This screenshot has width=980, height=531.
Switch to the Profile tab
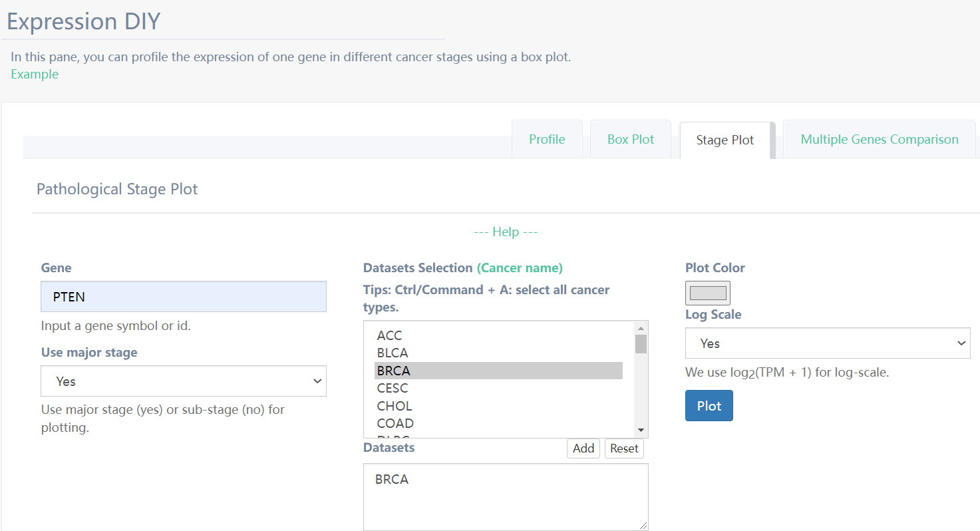click(x=547, y=140)
